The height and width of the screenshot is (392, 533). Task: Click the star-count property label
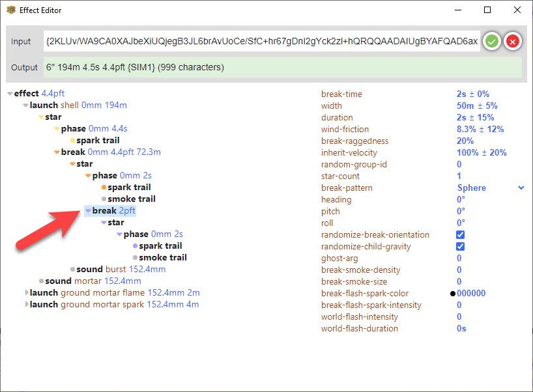340,176
